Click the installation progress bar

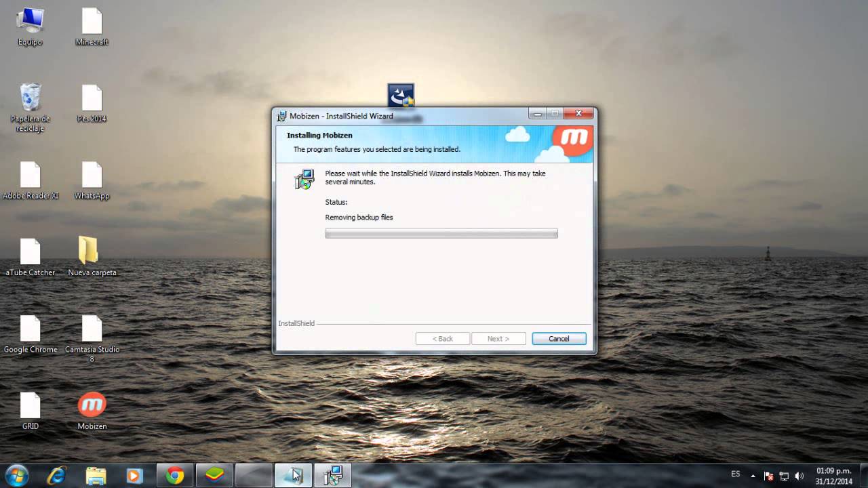pyautogui.click(x=441, y=233)
